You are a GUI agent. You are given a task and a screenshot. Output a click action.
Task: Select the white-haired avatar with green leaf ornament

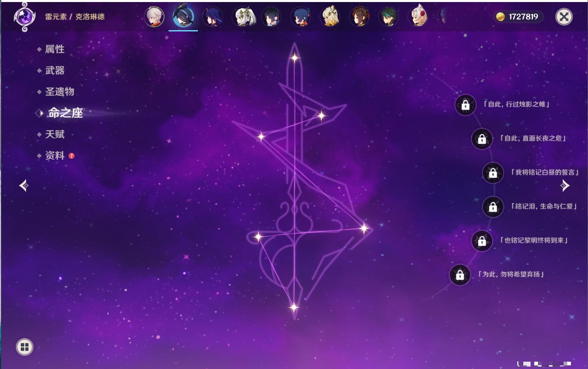[244, 17]
